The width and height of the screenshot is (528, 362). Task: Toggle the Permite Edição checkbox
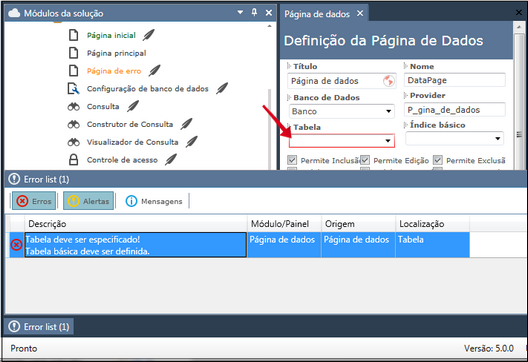[365, 160]
